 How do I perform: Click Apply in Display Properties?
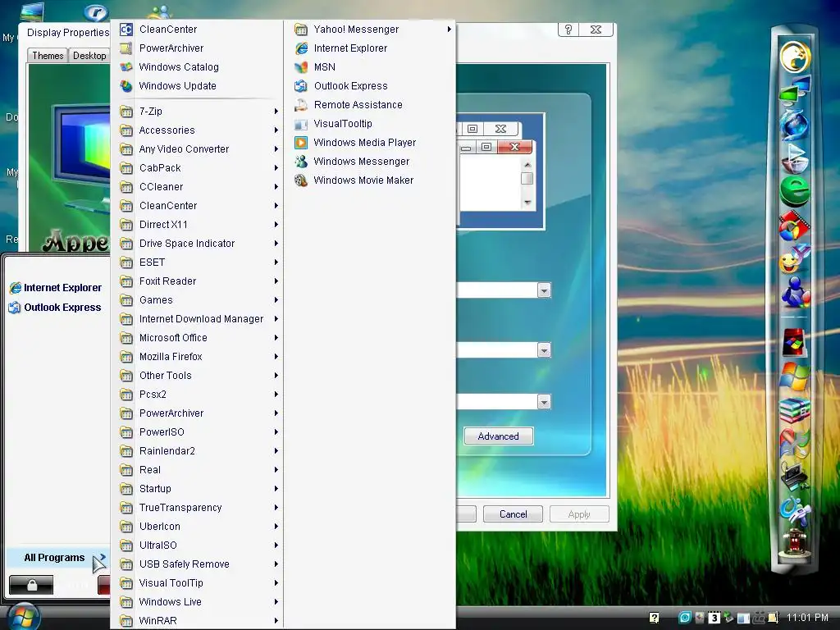point(579,514)
